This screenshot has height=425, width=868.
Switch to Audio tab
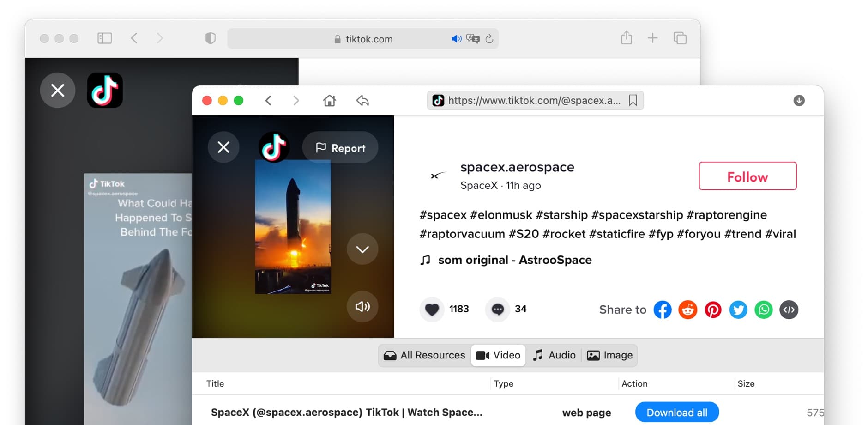(554, 355)
